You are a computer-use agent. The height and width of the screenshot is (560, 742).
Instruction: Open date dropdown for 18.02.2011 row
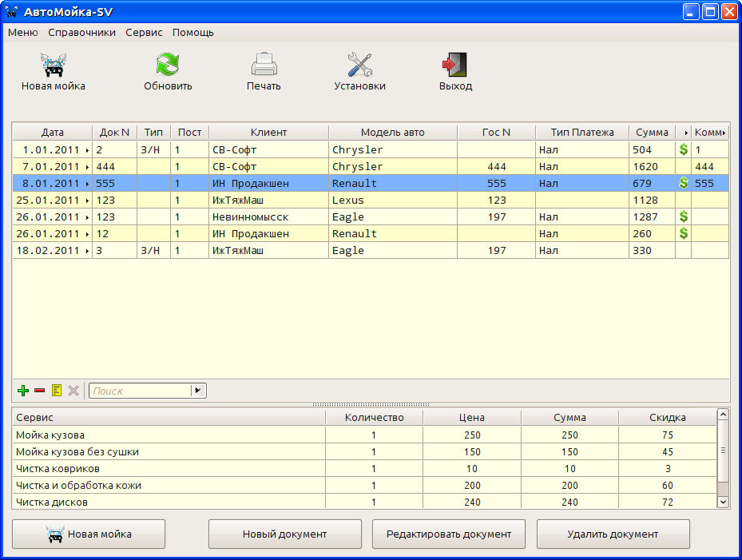87,251
